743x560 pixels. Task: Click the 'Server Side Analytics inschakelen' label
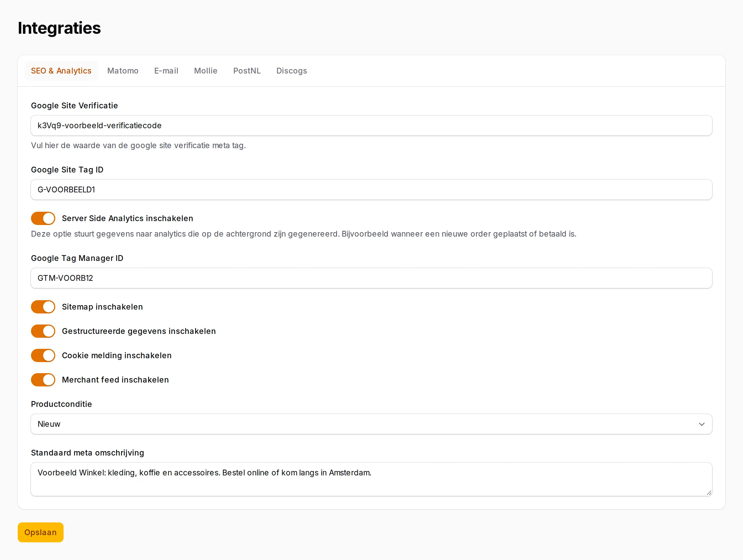click(x=127, y=218)
